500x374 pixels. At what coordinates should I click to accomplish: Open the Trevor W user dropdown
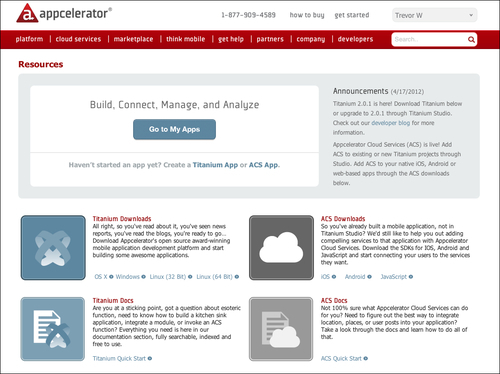(x=434, y=15)
